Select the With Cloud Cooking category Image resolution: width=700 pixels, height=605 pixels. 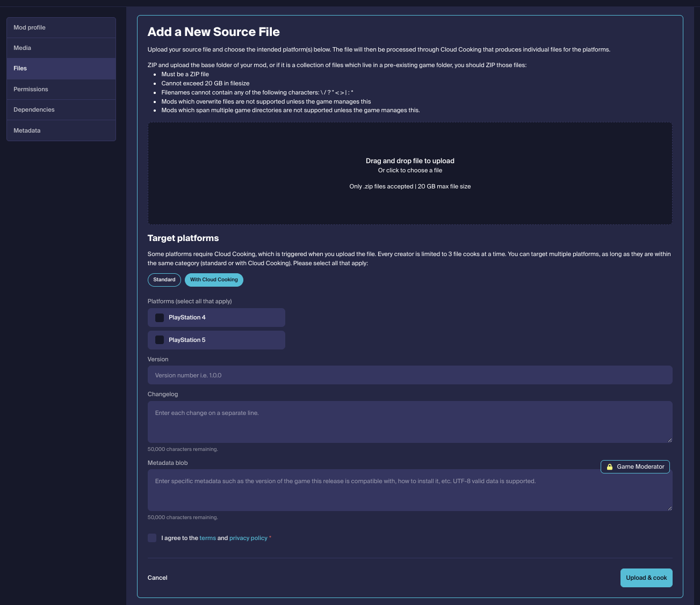point(214,280)
